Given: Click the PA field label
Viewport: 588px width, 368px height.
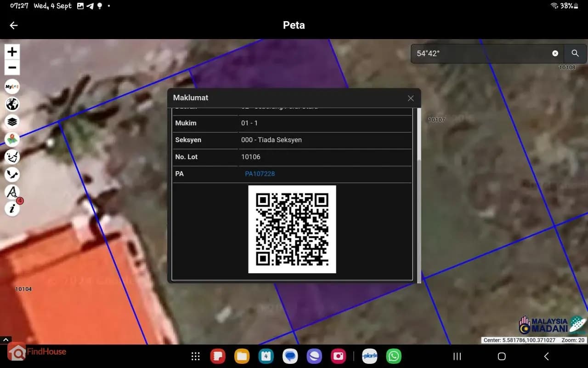Looking at the screenshot, I should 180,174.
